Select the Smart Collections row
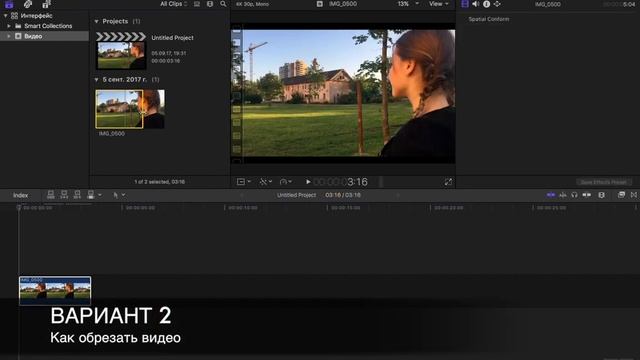 coord(44,26)
